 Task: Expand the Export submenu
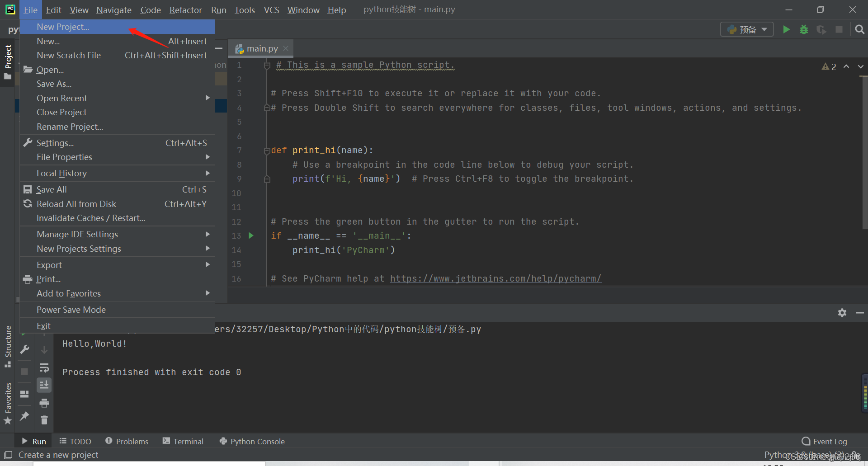117,265
